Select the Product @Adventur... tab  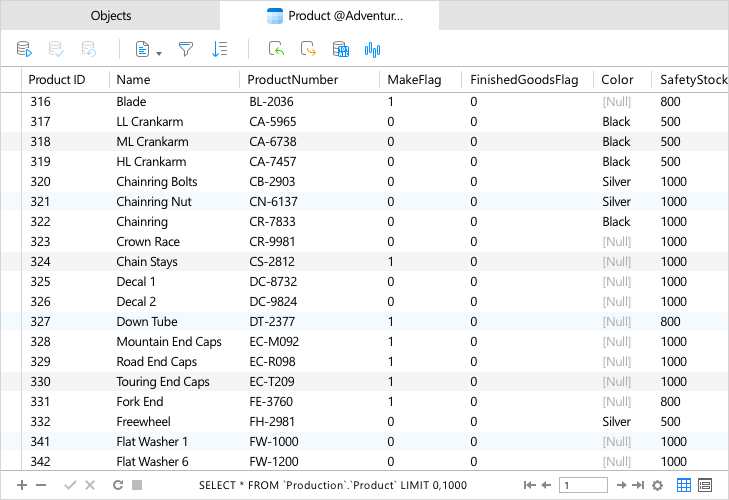330,15
